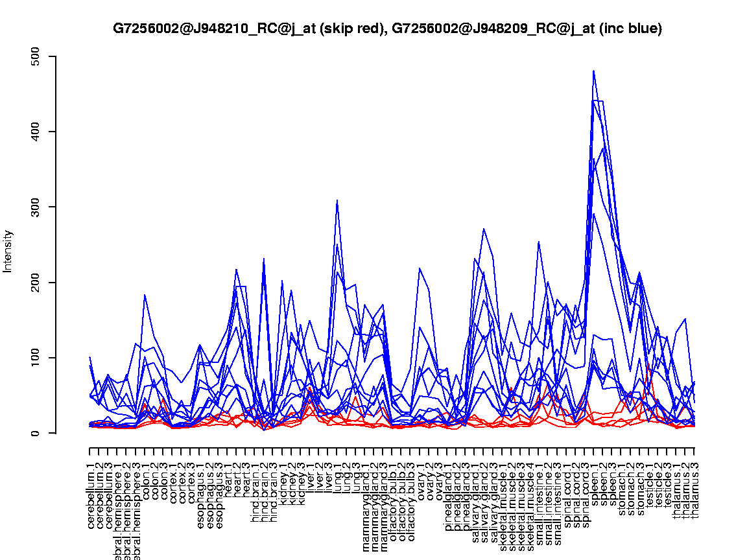Image resolution: width=747 pixels, height=560 pixels.
Task: Click the 400 tick label on y-axis
Action: coord(36,132)
